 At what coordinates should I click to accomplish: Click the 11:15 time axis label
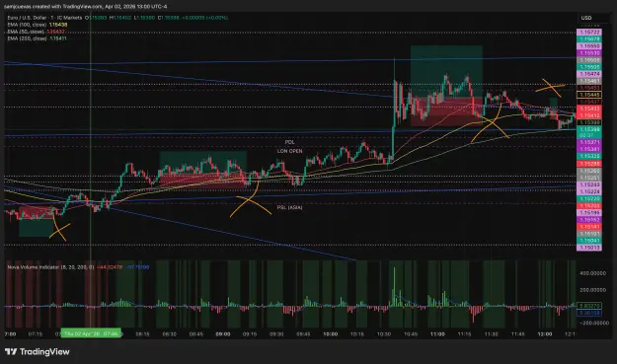coord(464,334)
